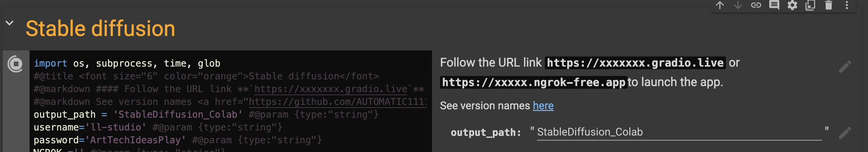The width and height of the screenshot is (868, 152).
Task: Collapse the Stable diffusion section chevron
Action: click(9, 23)
